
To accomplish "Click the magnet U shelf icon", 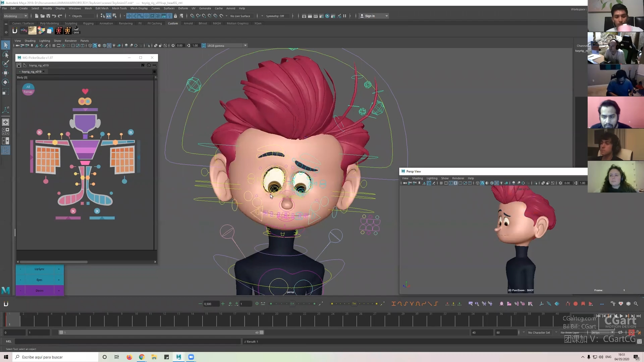I will (15, 31).
